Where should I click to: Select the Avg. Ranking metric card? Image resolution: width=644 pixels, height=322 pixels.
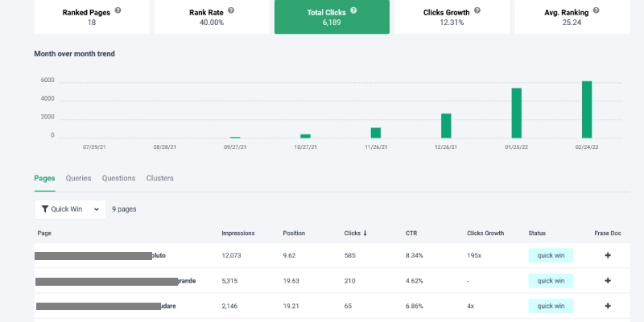click(572, 17)
